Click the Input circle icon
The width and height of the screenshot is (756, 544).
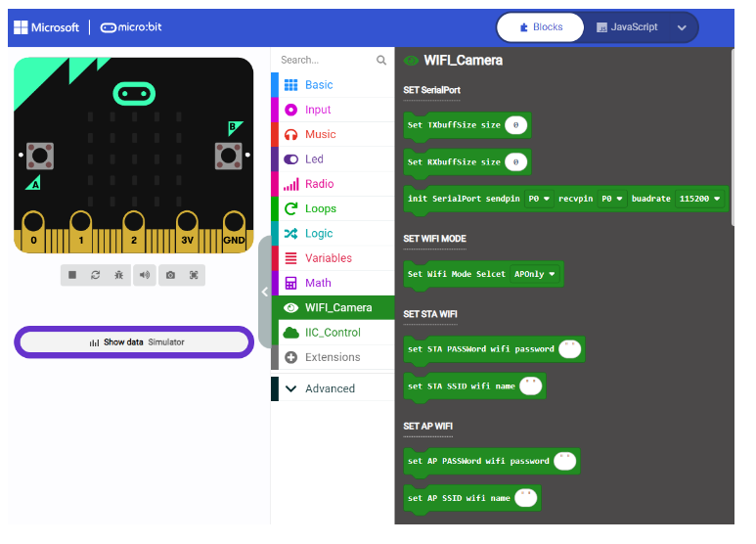[290, 110]
